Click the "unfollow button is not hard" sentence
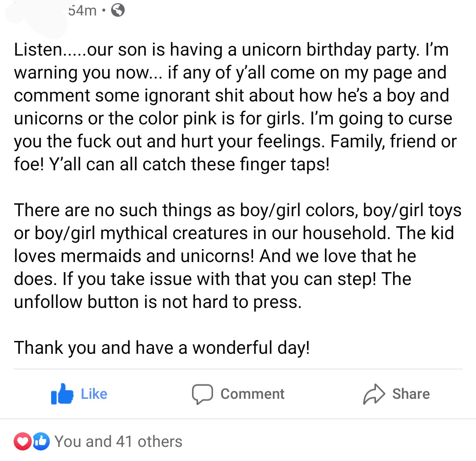476x461 pixels. [x=158, y=302]
